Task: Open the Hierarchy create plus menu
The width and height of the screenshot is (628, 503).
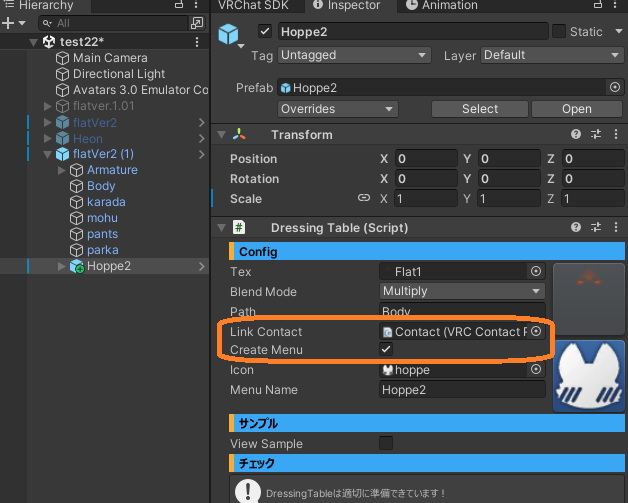Action: pos(13,23)
